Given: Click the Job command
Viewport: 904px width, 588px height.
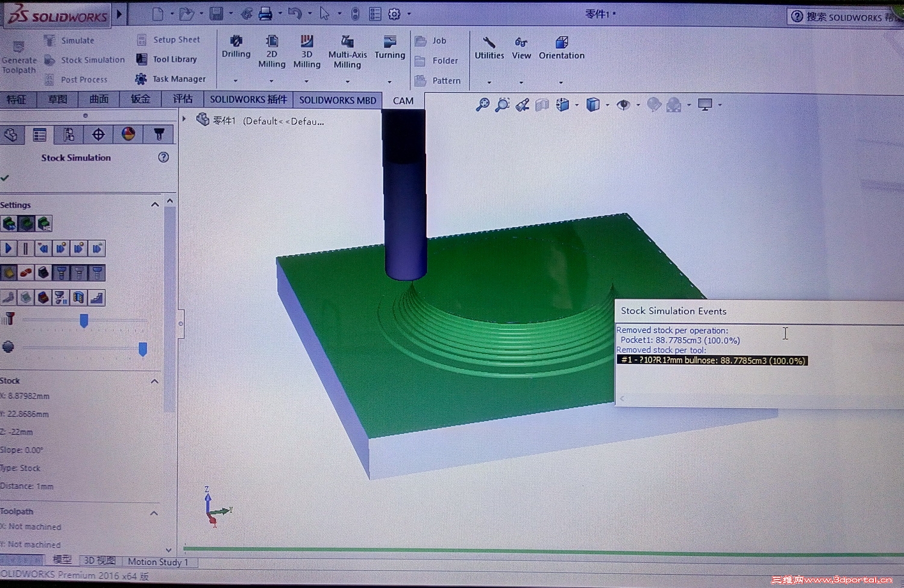Looking at the screenshot, I should (x=431, y=41).
